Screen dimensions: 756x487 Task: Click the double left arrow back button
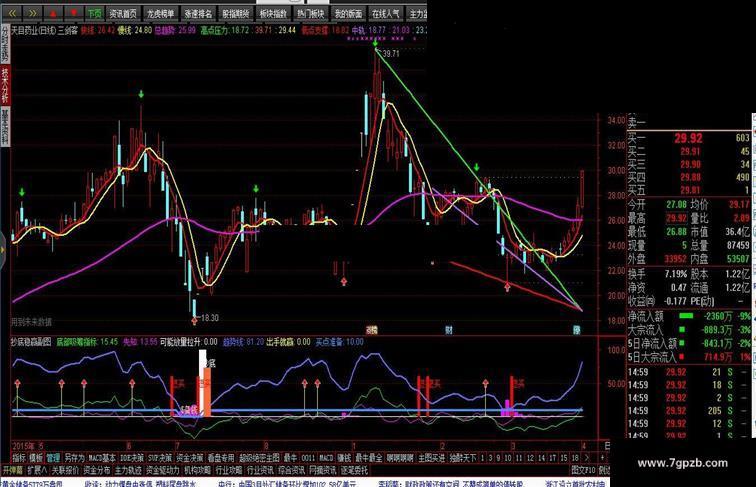click(x=13, y=14)
